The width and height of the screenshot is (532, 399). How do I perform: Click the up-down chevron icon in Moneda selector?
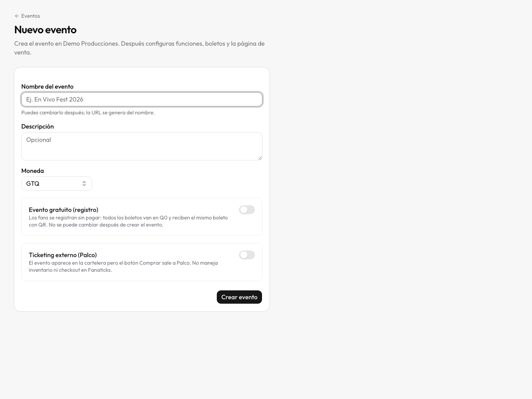(84, 184)
